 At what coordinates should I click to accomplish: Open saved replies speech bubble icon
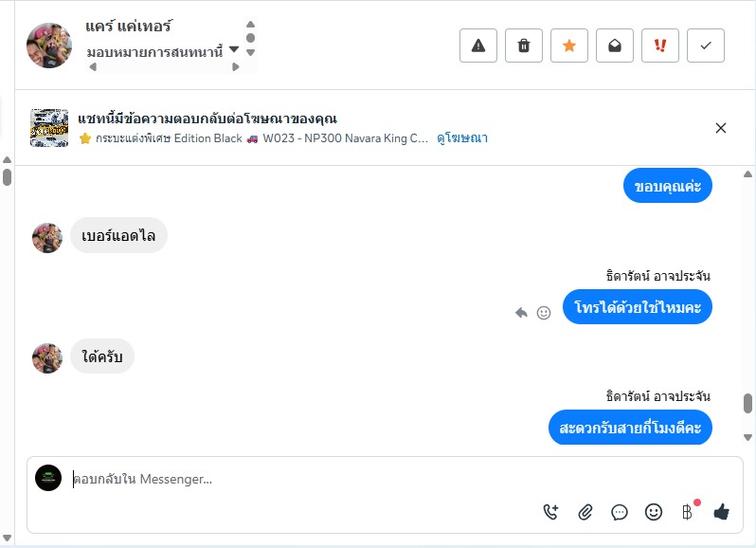(x=620, y=512)
